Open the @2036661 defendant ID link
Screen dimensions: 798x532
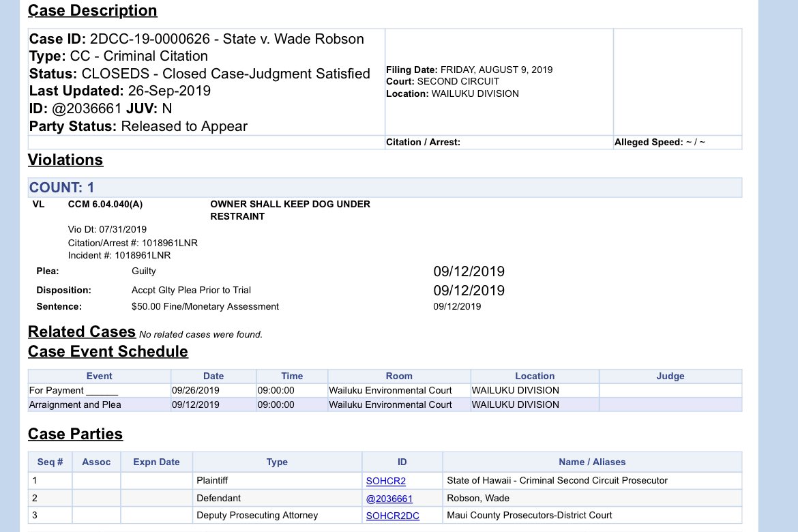tap(389, 499)
